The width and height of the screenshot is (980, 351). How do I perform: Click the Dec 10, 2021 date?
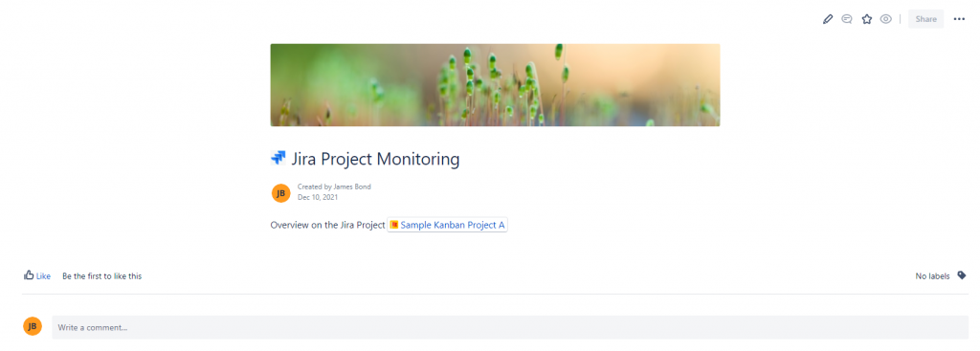click(318, 197)
